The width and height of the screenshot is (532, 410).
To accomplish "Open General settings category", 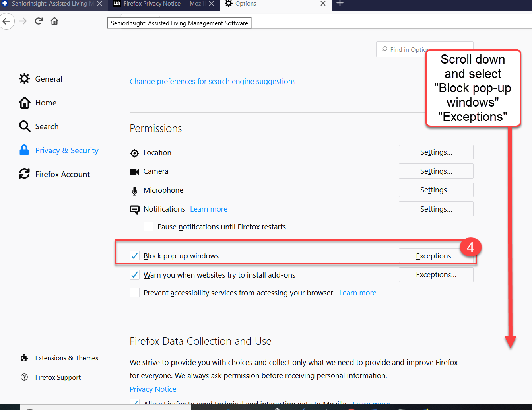I will coord(49,79).
